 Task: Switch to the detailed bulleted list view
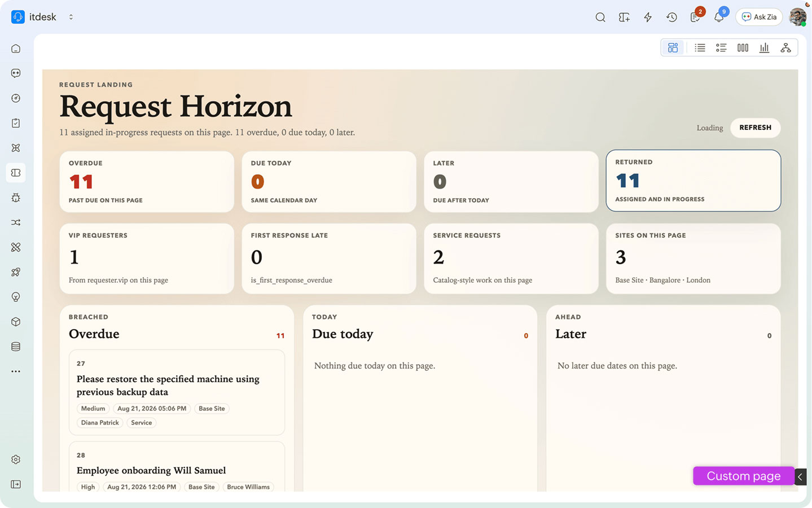pos(721,48)
